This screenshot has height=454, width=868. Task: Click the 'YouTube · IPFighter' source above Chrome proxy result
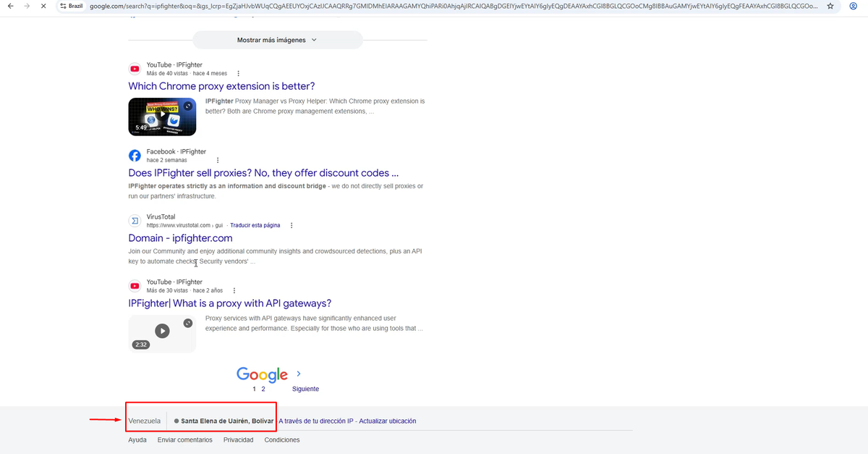pyautogui.click(x=174, y=65)
